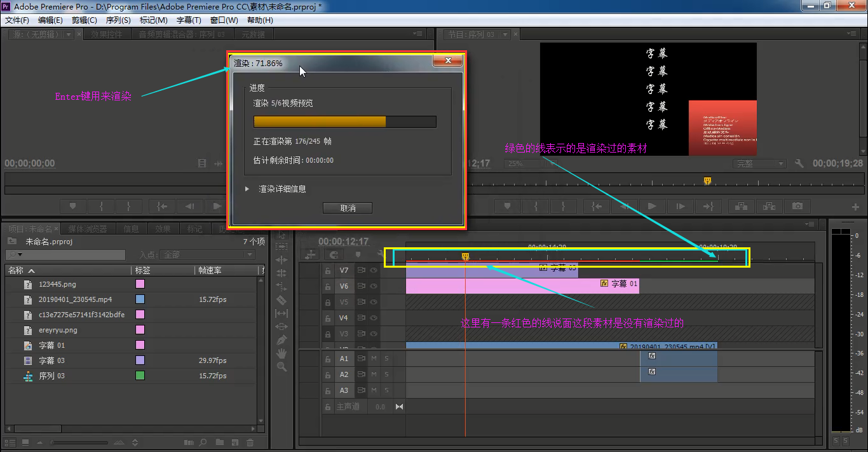Open the Program monitor settings wrench
This screenshot has width=868, height=452.
click(799, 163)
